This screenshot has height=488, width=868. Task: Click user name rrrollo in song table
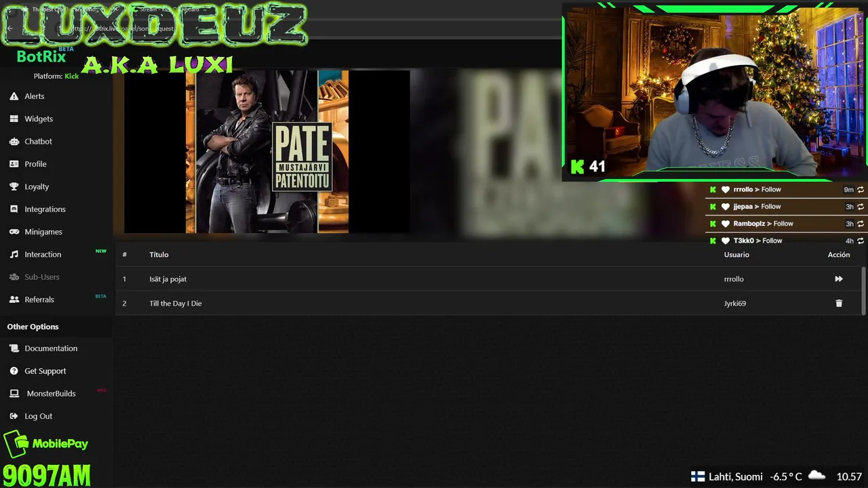(734, 279)
